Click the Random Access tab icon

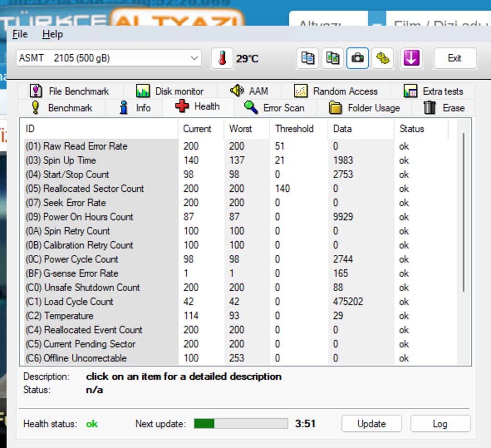click(301, 91)
